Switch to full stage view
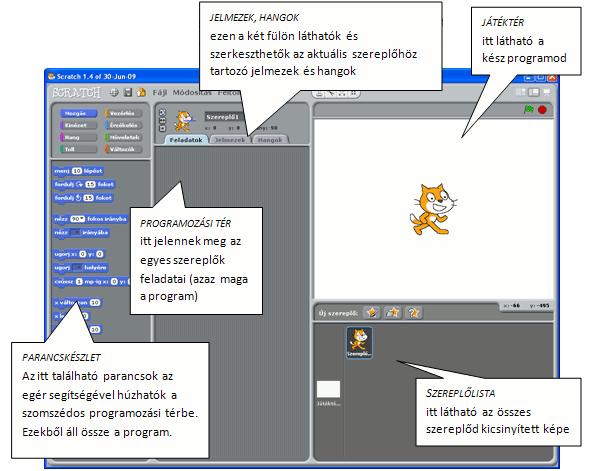This screenshot has height=471, width=596. point(534,92)
